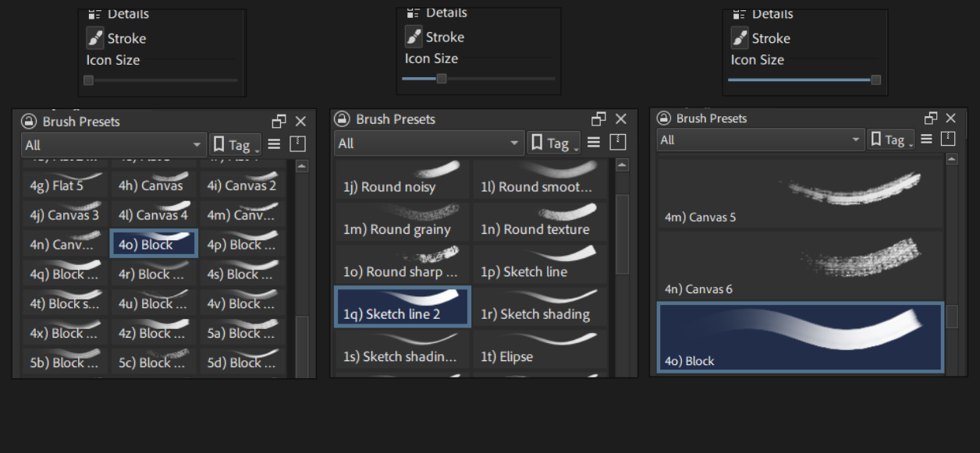Toggle lock on docker listing 4g) Flat 5
Image resolution: width=980 pixels, height=453 pixels.
pos(29,122)
